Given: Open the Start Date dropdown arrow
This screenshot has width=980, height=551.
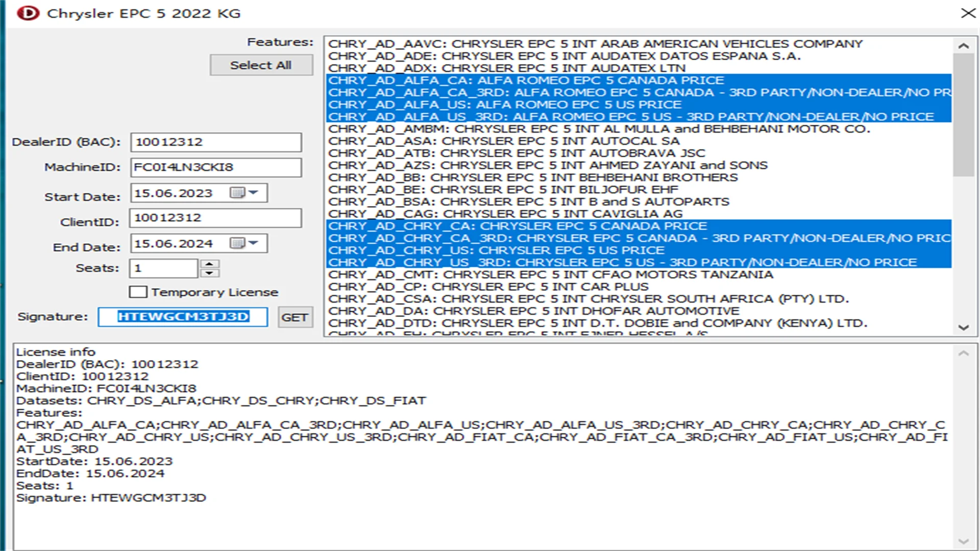Looking at the screenshot, I should click(x=254, y=193).
